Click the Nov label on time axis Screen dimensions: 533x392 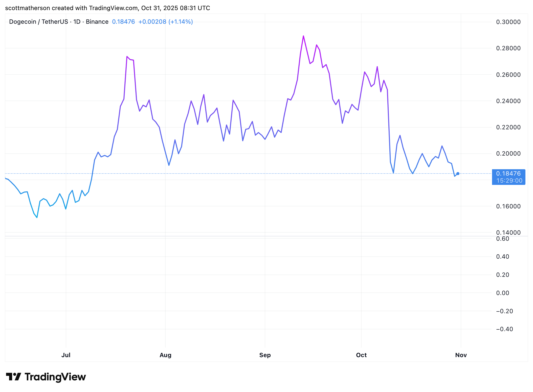pyautogui.click(x=461, y=355)
